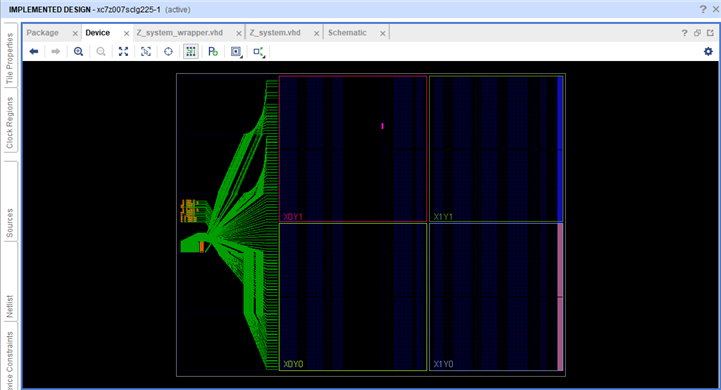Open the I/O nets display dropdown

(x=259, y=52)
